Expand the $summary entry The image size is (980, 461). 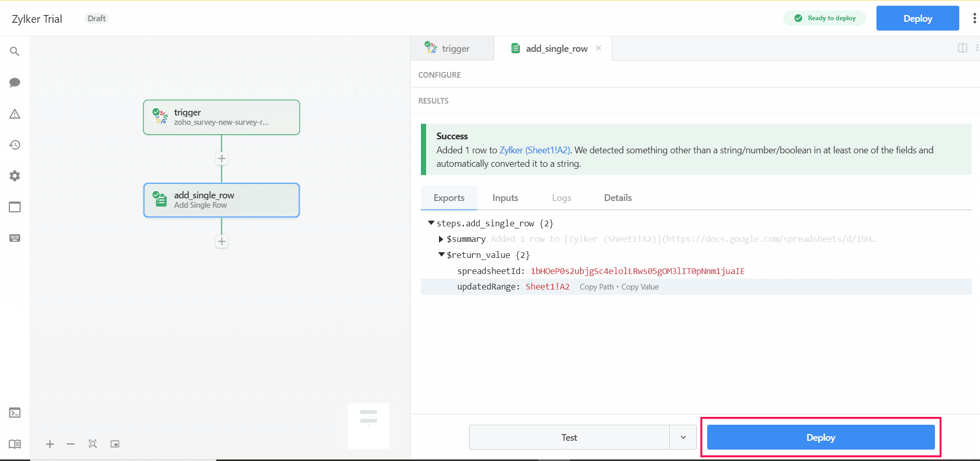click(441, 239)
